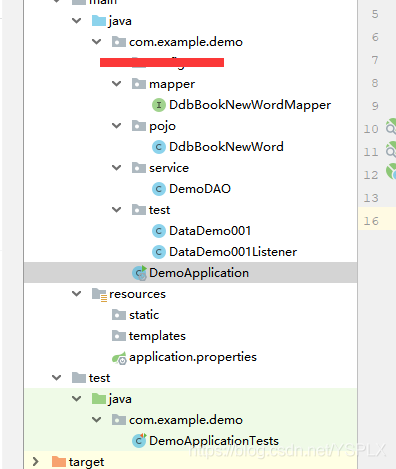This screenshot has width=396, height=469.
Task: Collapse the top-level test folder
Action: 57,378
